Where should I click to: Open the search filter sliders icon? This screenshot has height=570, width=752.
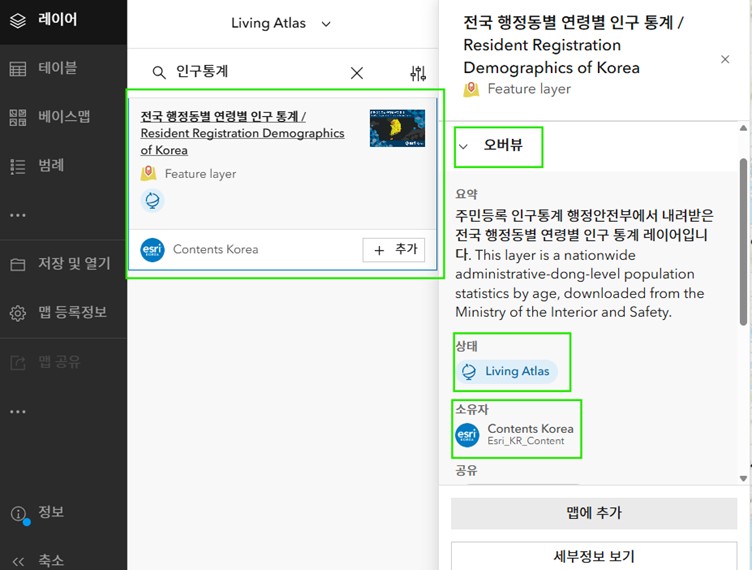418,73
